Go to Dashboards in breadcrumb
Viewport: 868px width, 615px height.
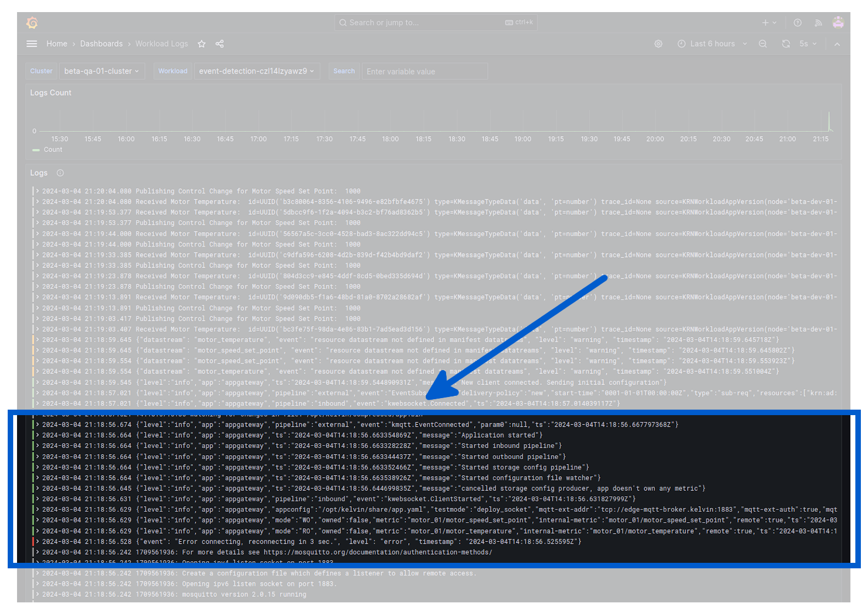(101, 44)
